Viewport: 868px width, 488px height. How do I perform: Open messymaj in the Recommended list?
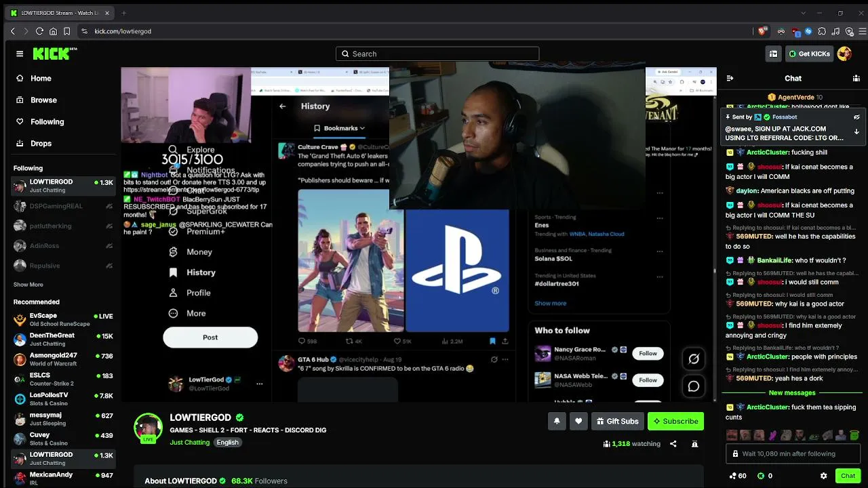tap(64, 419)
